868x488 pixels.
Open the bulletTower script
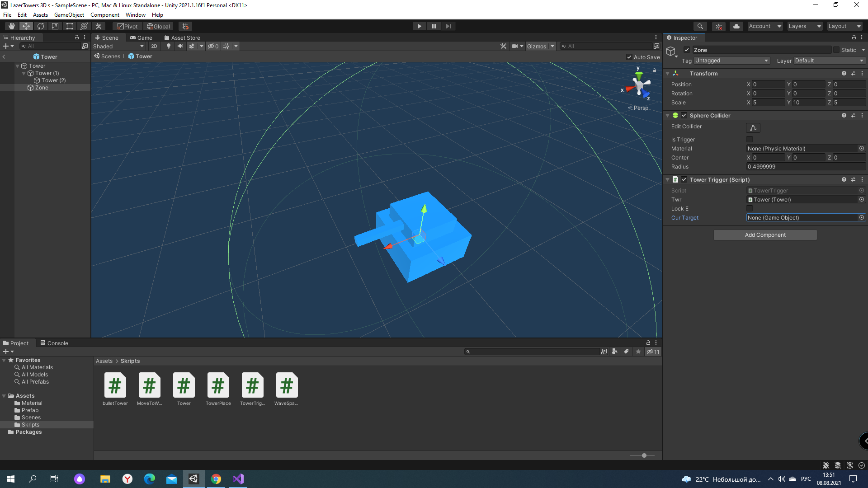click(115, 389)
